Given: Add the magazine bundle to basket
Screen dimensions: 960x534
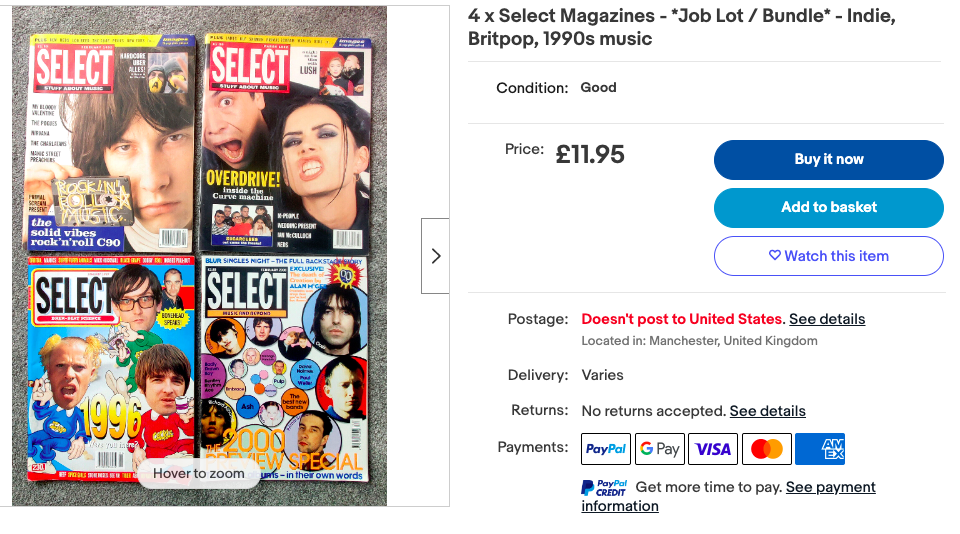Looking at the screenshot, I should (x=828, y=207).
